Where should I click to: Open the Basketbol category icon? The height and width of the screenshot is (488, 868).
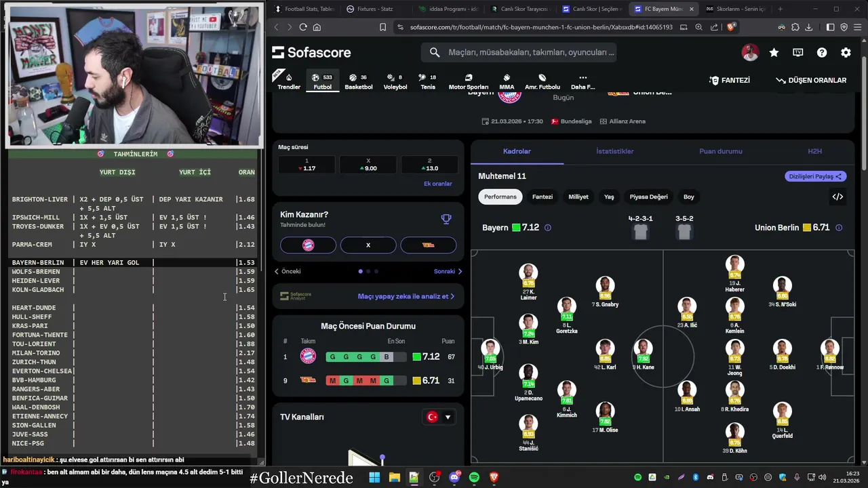359,81
